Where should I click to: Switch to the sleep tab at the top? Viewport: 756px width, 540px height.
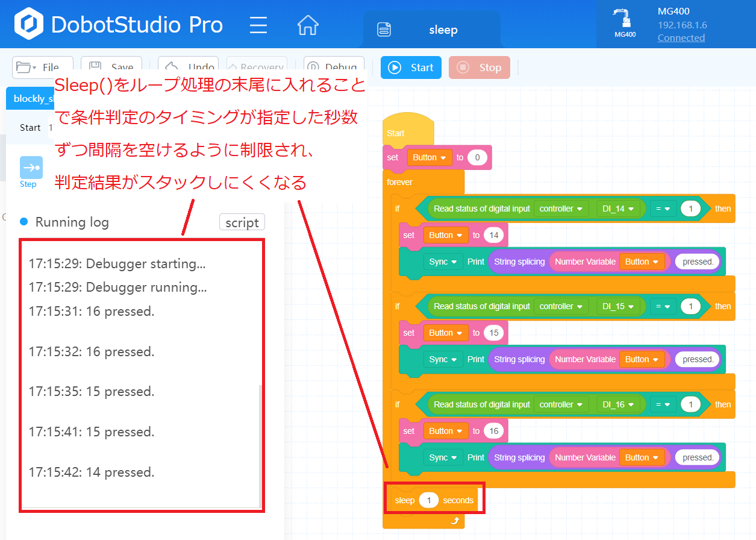coord(443,29)
